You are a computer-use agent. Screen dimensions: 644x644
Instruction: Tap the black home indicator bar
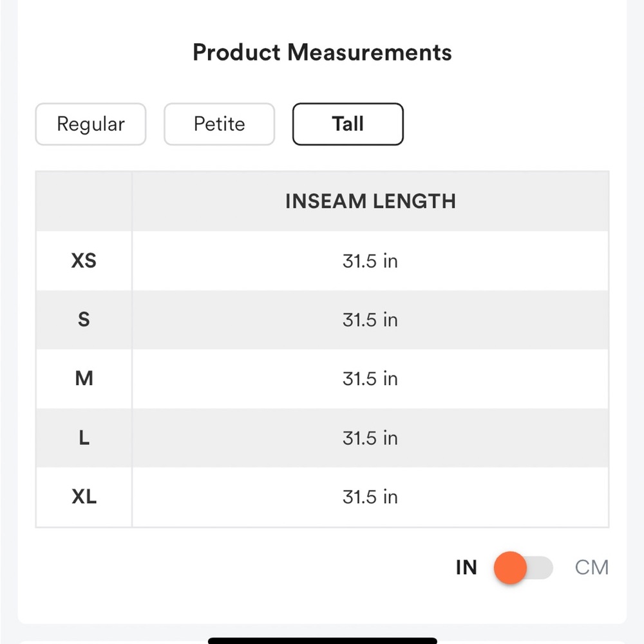(323, 641)
